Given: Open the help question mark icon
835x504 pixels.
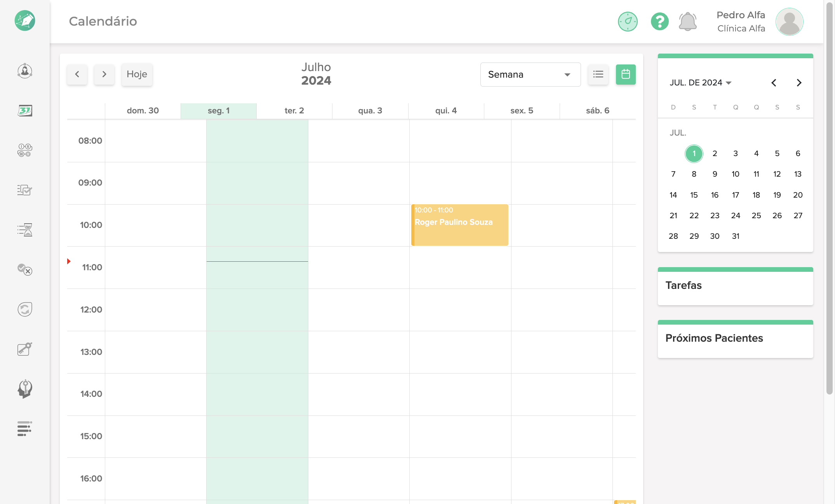Looking at the screenshot, I should click(659, 21).
